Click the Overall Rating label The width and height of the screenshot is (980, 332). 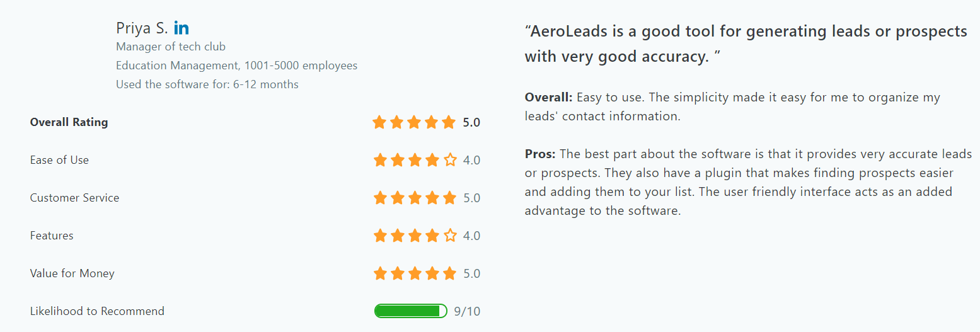(x=69, y=122)
